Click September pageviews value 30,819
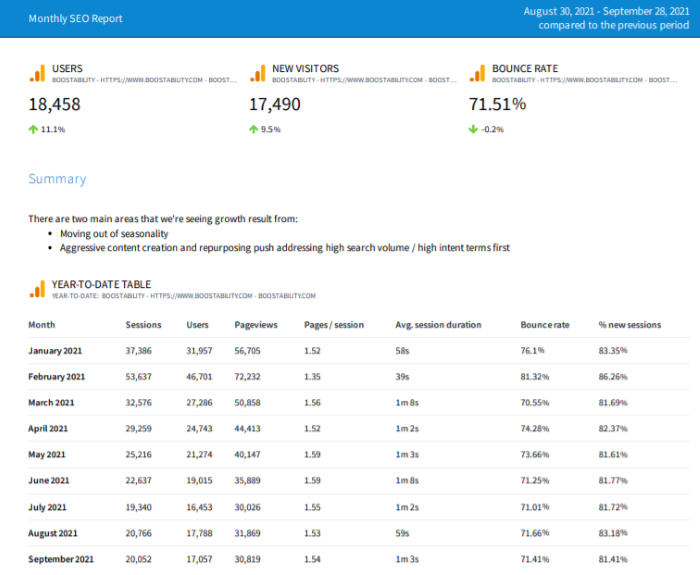700x575 pixels. (x=247, y=559)
